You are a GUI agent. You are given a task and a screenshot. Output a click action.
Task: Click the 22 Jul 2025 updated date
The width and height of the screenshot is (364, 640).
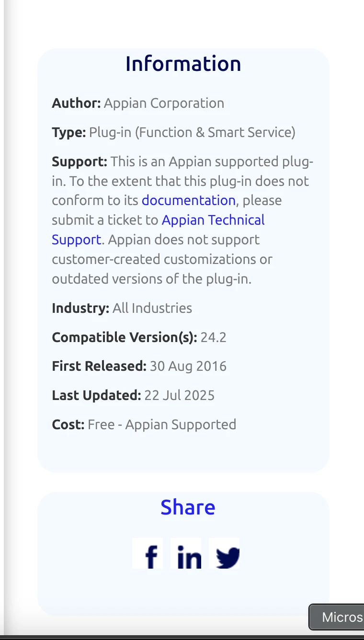[180, 396]
